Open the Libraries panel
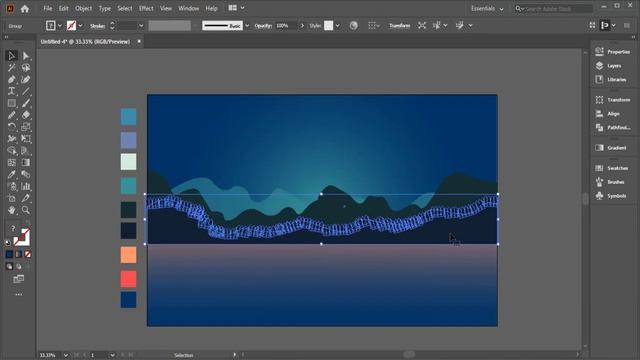The image size is (640, 360). pos(611,80)
